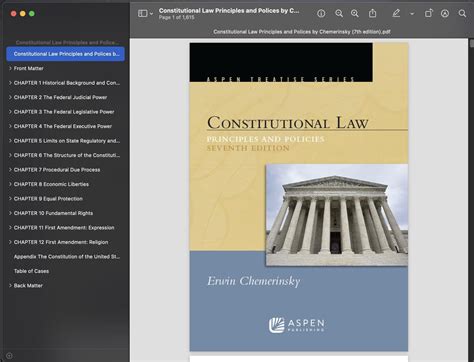Expand CHAPTER 10 Fundamental Rights chevron
The height and width of the screenshot is (362, 474).
tap(10, 213)
